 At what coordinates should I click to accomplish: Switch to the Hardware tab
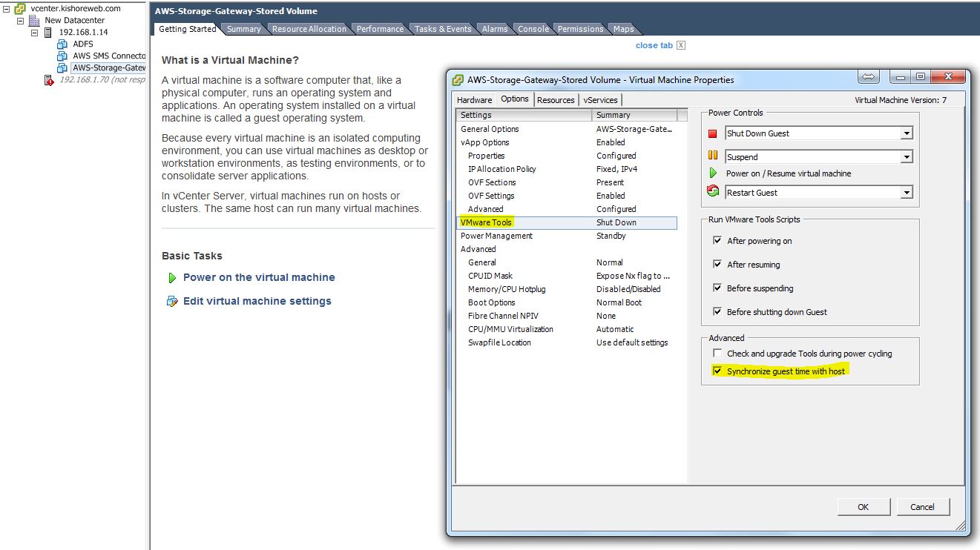pyautogui.click(x=474, y=100)
